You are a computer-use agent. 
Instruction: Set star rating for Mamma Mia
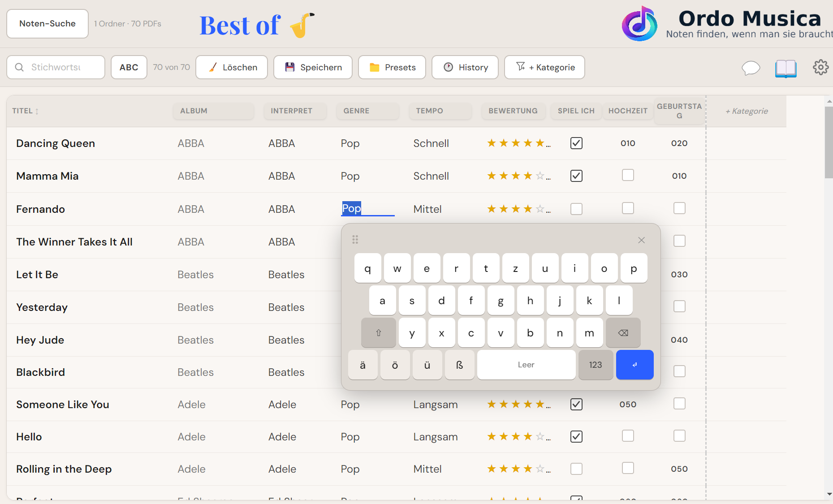(519, 176)
